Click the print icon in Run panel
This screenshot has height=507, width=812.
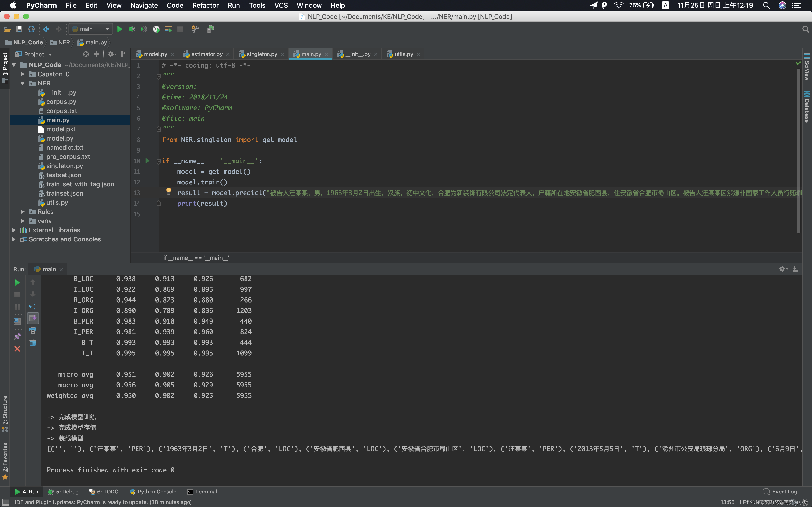click(x=33, y=330)
